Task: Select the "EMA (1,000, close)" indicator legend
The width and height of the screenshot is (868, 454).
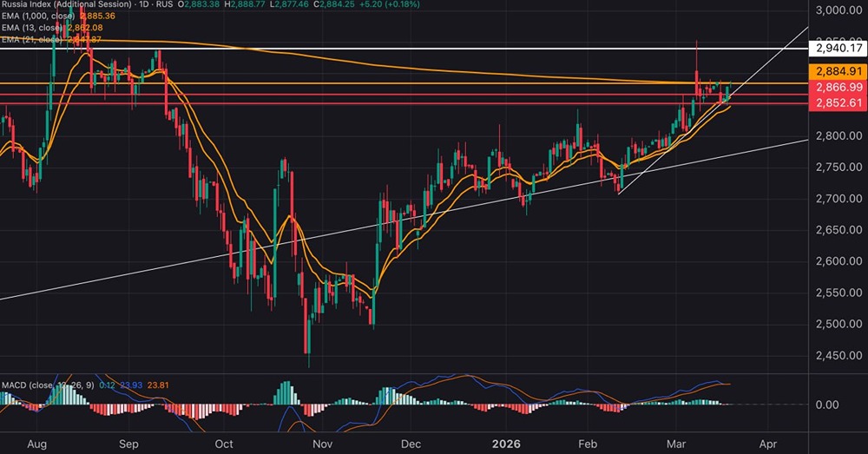Action: pyautogui.click(x=38, y=16)
